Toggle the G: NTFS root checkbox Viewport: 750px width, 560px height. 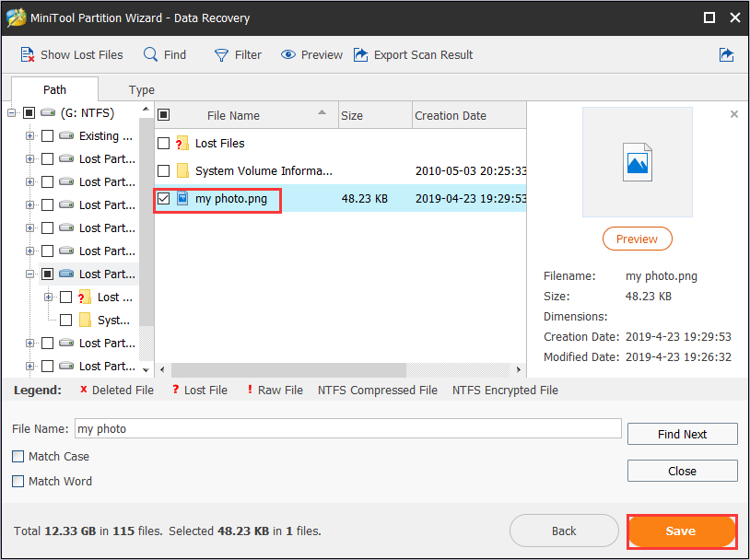pyautogui.click(x=29, y=113)
